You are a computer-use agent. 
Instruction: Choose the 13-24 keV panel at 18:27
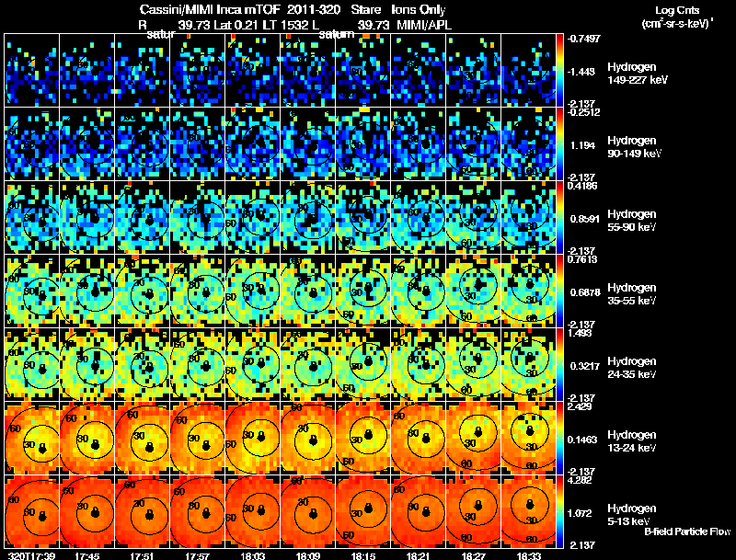click(x=474, y=438)
